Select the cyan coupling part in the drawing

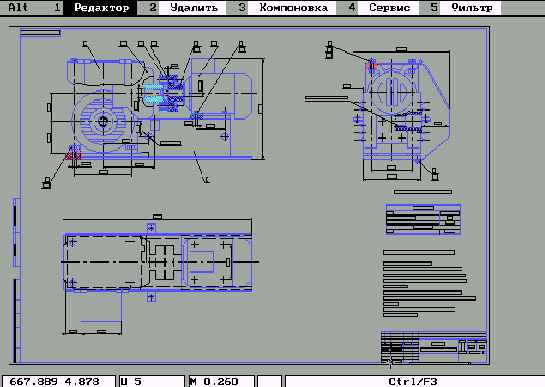point(153,94)
